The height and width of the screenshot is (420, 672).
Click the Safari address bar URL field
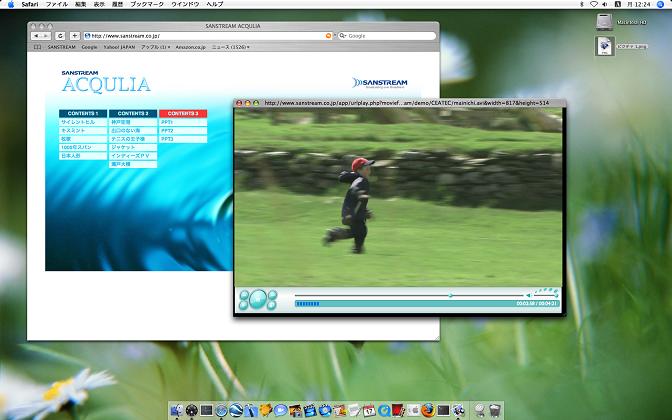click(200, 36)
